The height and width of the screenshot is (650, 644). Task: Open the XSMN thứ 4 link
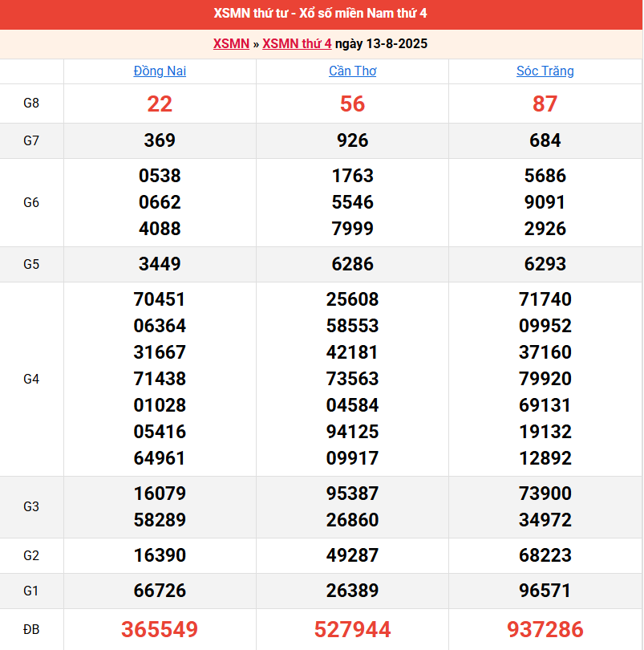pos(297,44)
